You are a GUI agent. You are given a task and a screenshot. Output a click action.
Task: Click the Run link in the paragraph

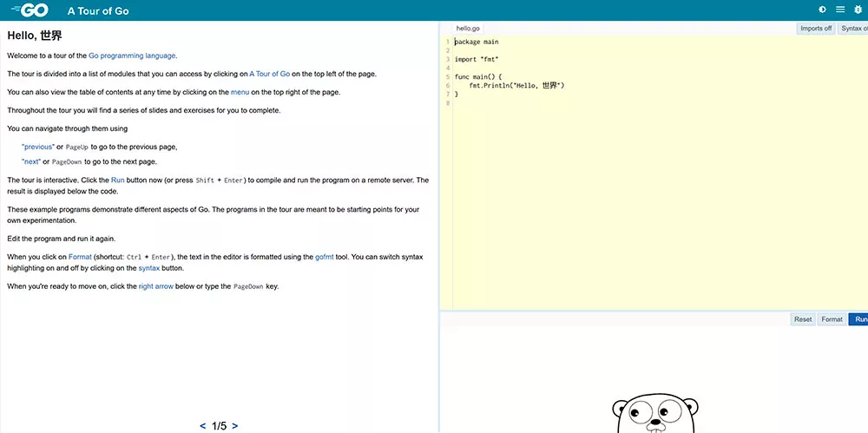pos(118,180)
